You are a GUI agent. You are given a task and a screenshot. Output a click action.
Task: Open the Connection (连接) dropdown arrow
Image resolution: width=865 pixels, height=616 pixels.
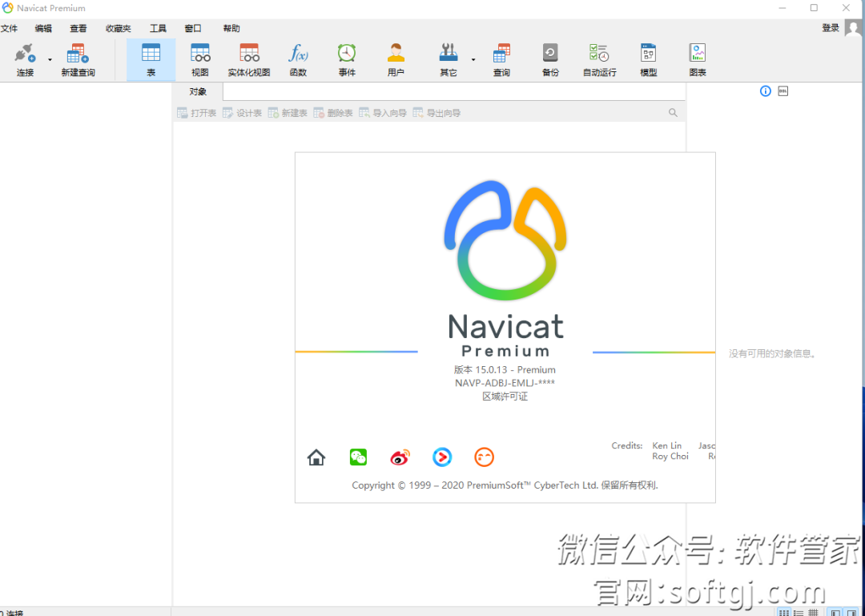pyautogui.click(x=50, y=59)
